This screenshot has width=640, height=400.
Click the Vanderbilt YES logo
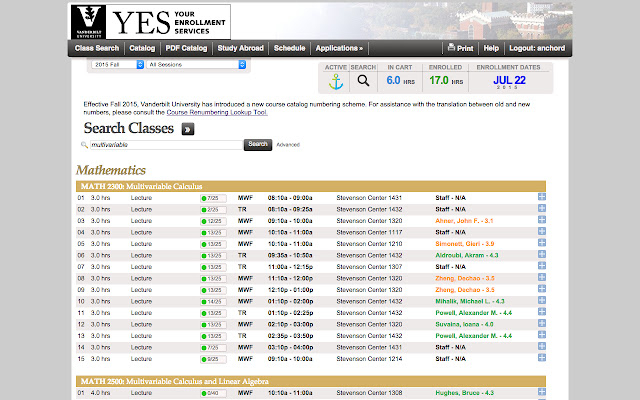coord(151,22)
